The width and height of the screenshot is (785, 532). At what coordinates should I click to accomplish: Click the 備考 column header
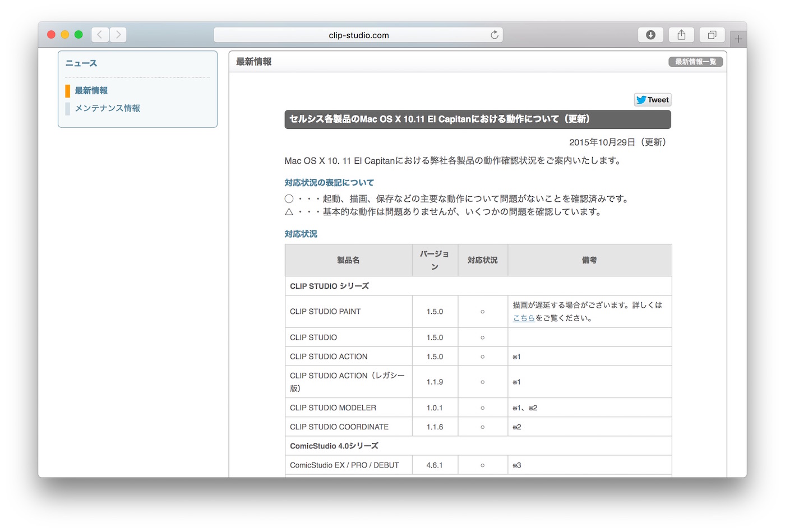pos(589,260)
